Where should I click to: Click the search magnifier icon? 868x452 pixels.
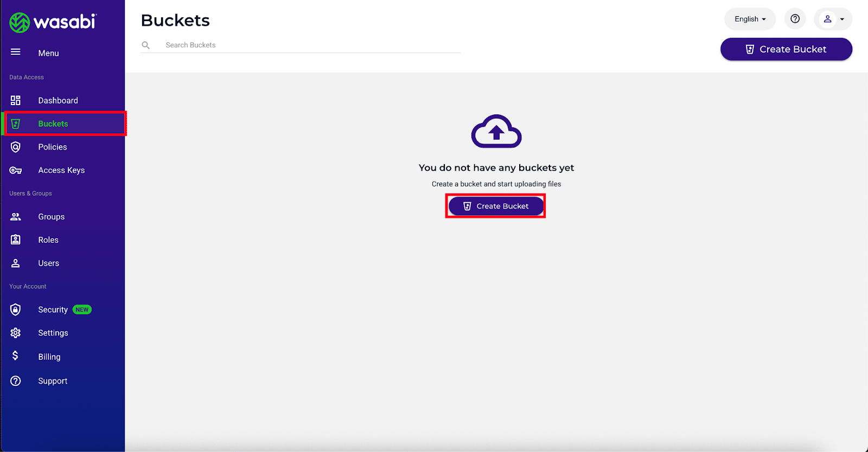(146, 46)
